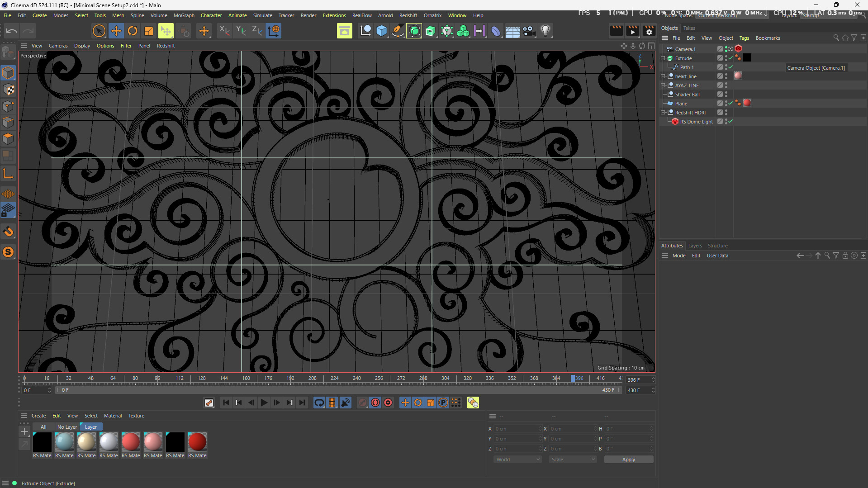Toggle X axis lock
This screenshot has height=488, width=868.
point(224,31)
